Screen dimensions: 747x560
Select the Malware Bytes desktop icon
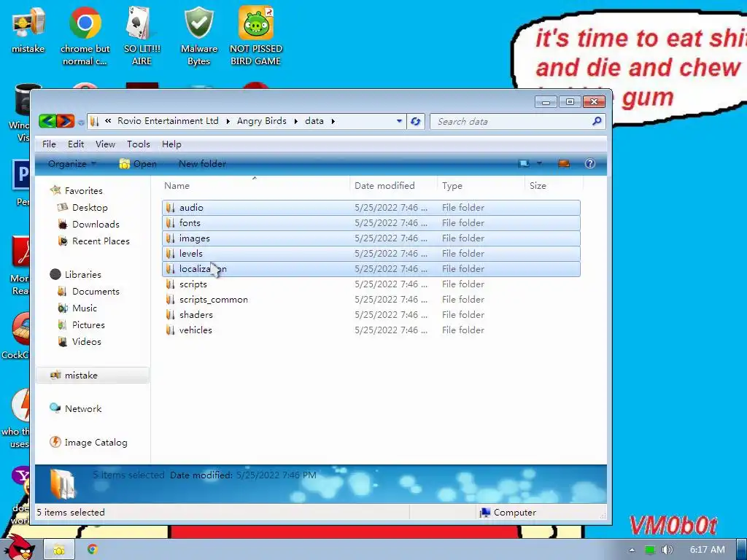tap(198, 36)
